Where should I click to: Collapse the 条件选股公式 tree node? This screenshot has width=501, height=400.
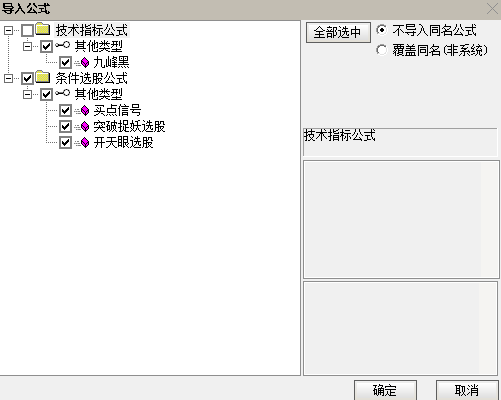[x=8, y=78]
